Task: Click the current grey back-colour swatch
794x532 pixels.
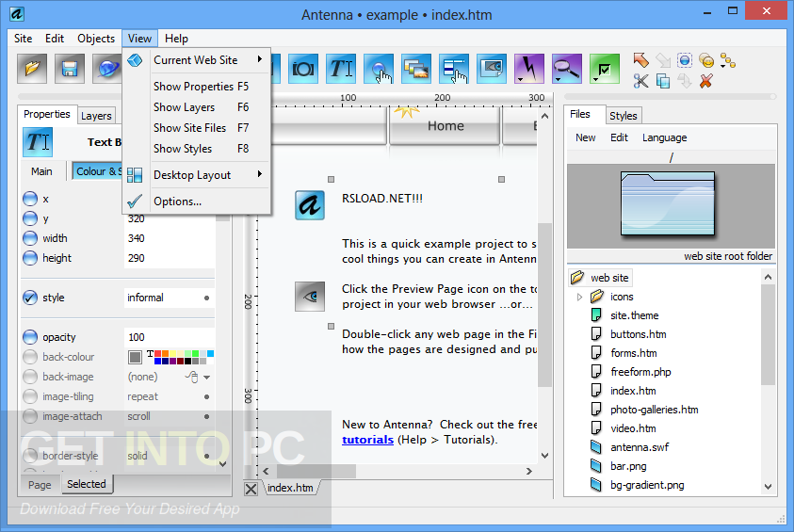Action: 135,358
